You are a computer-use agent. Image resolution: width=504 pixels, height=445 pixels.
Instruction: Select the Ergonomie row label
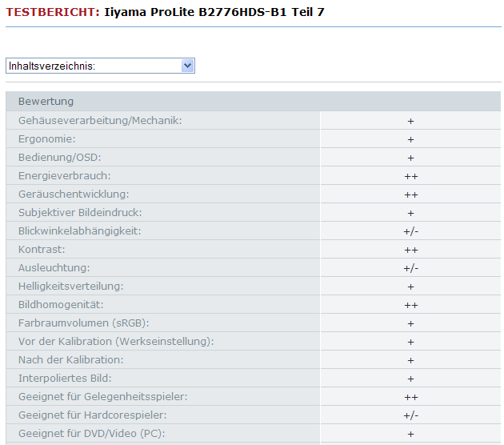click(47, 139)
